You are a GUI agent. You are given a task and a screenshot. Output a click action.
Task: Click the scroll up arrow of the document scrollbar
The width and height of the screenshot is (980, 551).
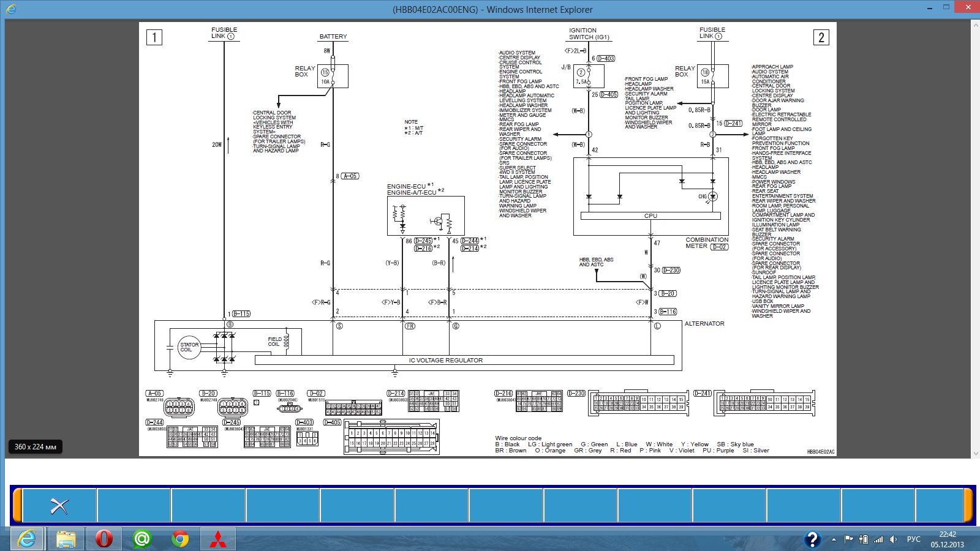pos(976,25)
